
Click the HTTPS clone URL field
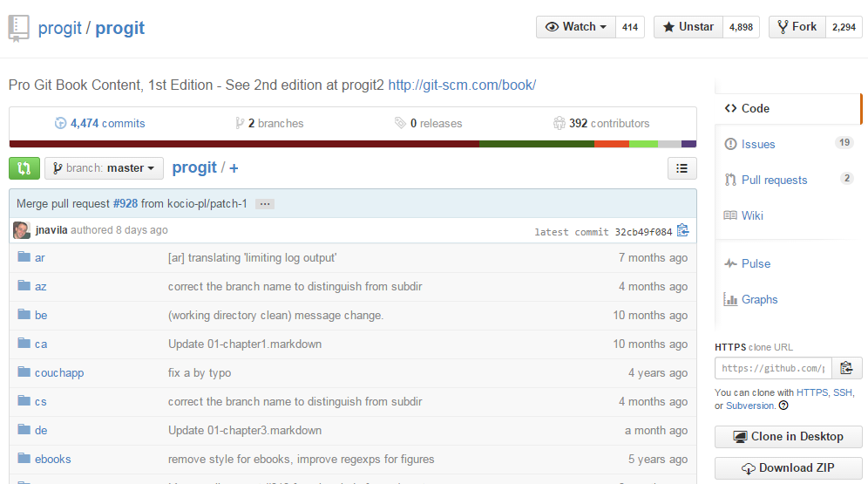[x=773, y=368]
